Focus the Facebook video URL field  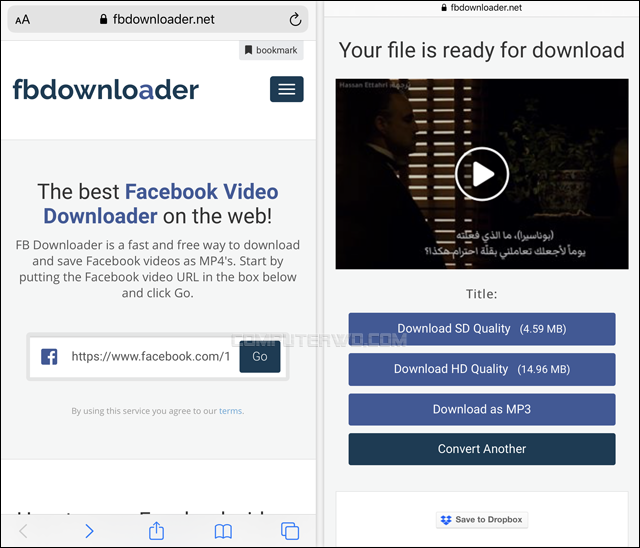click(x=150, y=357)
